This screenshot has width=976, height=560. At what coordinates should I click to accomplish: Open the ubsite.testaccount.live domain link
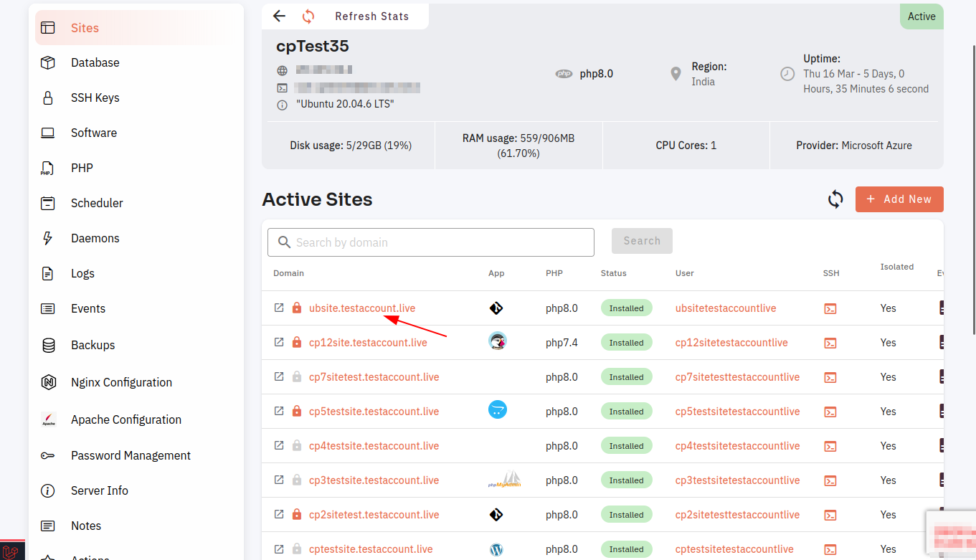coord(362,308)
